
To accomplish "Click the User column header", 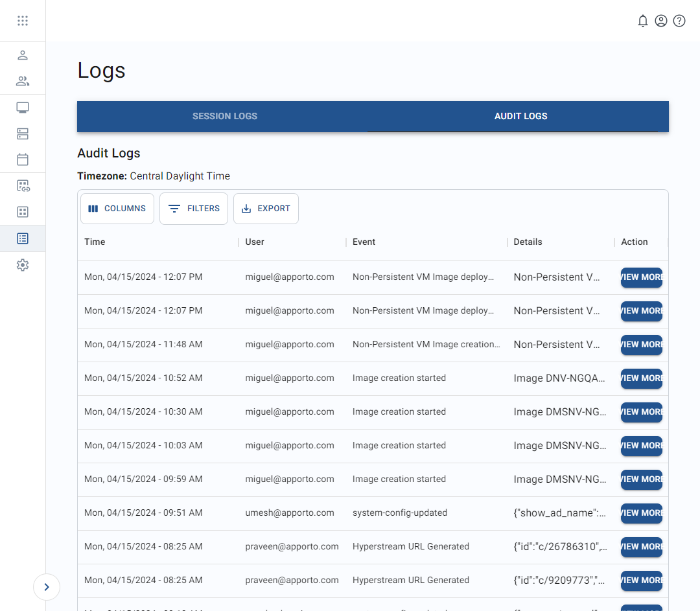I will pyautogui.click(x=255, y=242).
